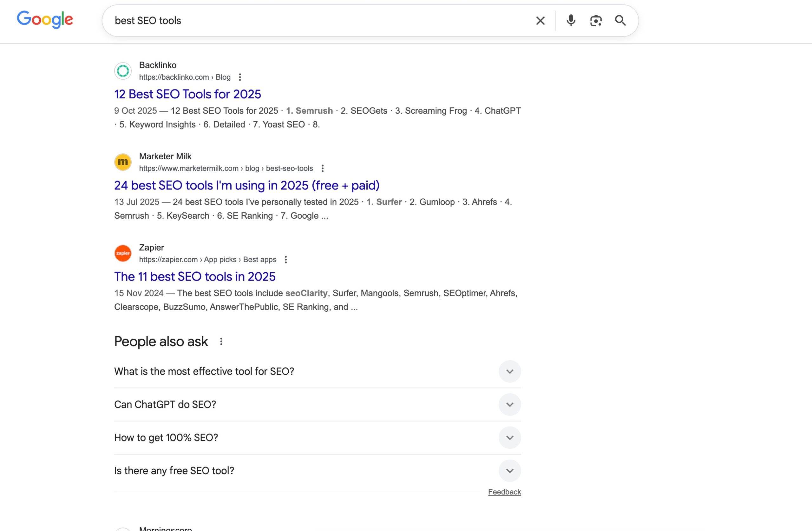Image resolution: width=812 pixels, height=531 pixels.
Task: Expand 'Is there any free SEO tool?'
Action: (x=510, y=471)
